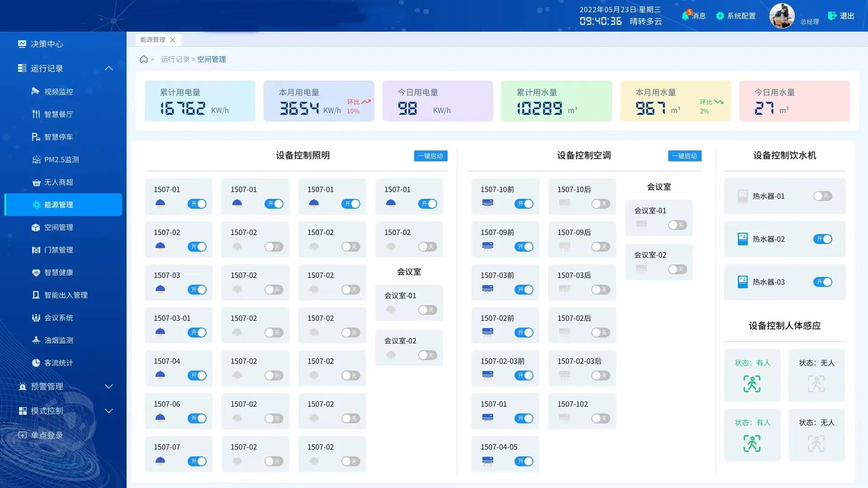This screenshot has height=488, width=868.
Task: Click the 决策中心 chart icon
Action: pos(22,44)
